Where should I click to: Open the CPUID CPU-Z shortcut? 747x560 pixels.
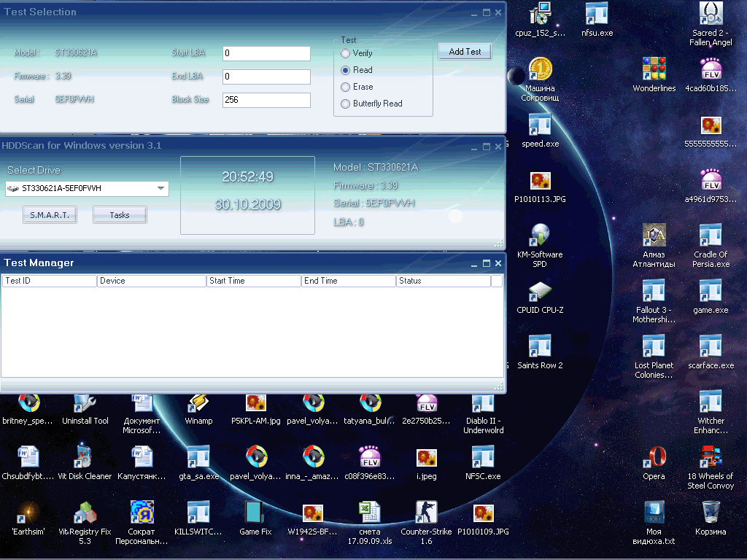[x=540, y=292]
